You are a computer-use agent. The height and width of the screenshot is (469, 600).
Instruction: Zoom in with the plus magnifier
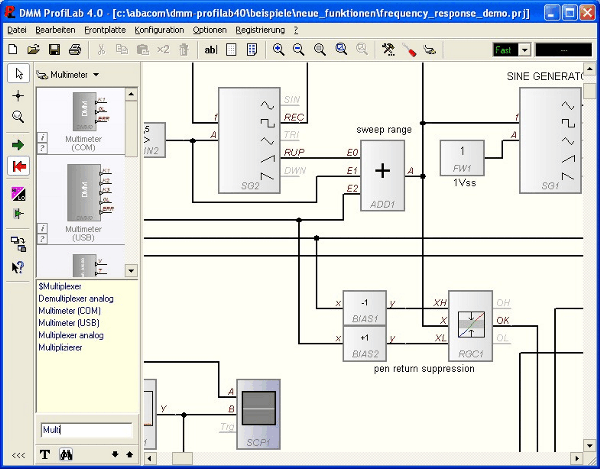(x=278, y=49)
